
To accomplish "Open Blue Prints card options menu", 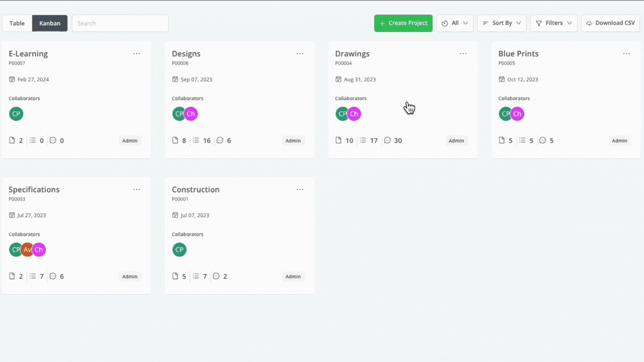I will point(626,54).
